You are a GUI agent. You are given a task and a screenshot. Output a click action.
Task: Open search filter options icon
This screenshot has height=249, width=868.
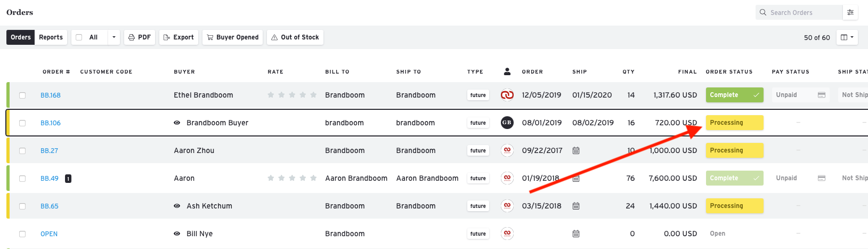(850, 12)
